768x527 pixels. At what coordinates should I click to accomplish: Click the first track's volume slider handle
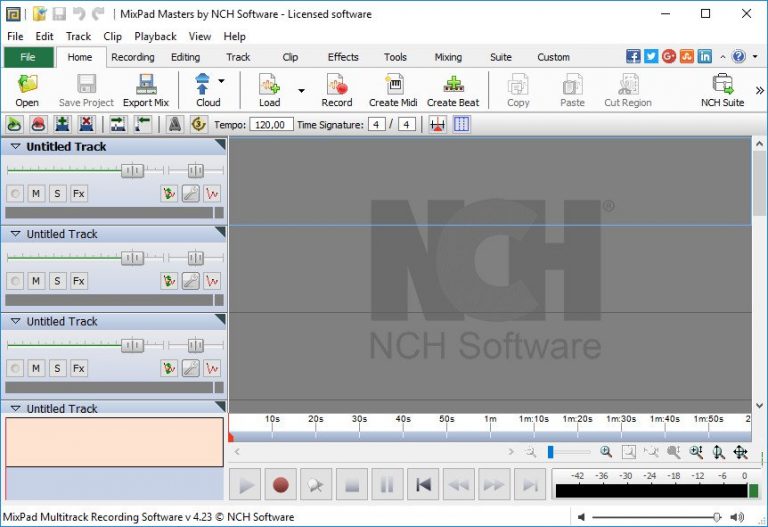click(132, 170)
